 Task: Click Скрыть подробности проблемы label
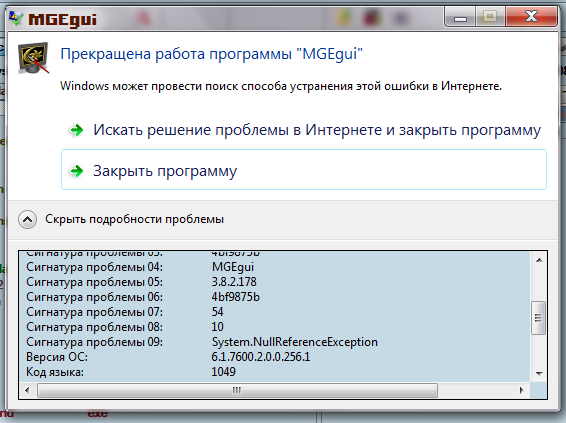134,219
